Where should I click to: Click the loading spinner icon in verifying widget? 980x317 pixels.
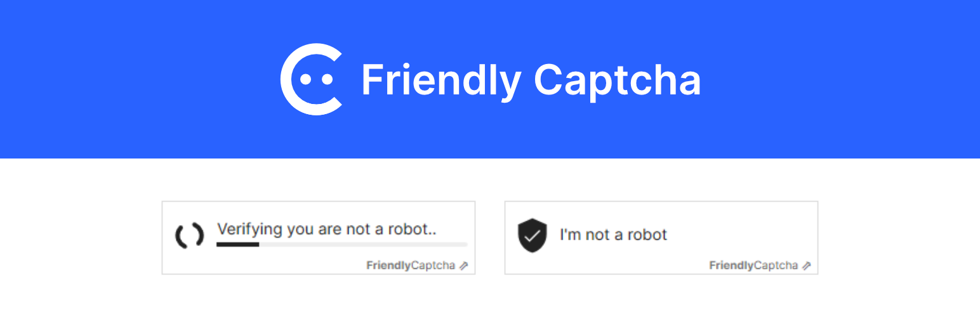click(x=189, y=235)
